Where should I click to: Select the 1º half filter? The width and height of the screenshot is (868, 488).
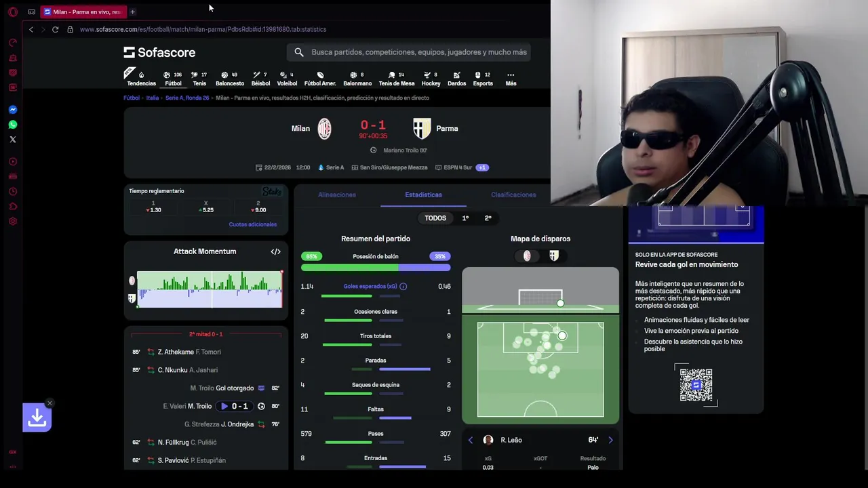[x=465, y=218]
